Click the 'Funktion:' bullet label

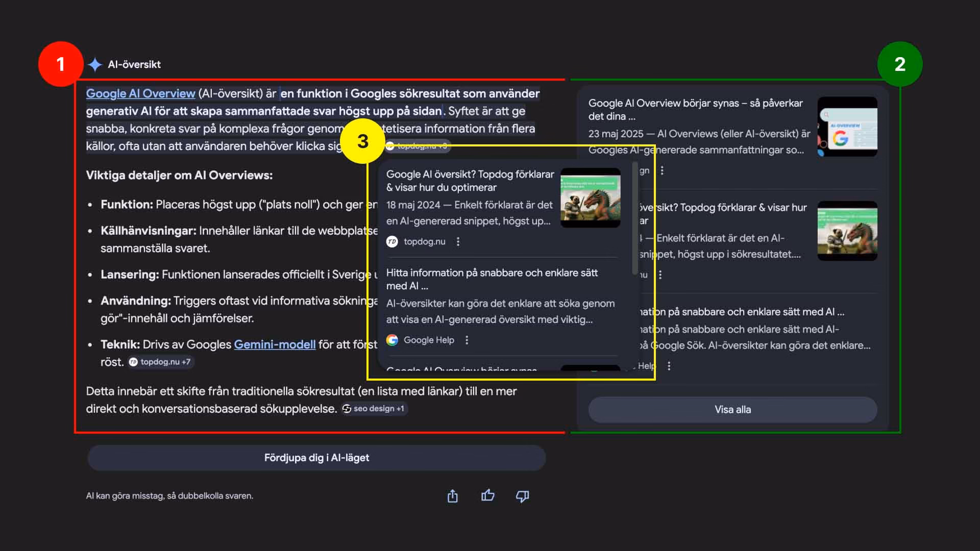coord(127,205)
